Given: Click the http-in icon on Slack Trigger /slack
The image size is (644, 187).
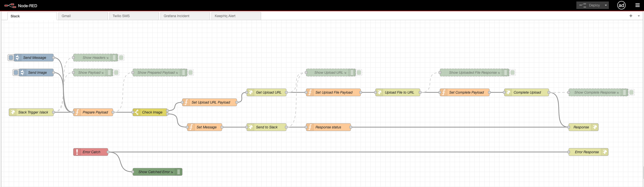Looking at the screenshot, I should coord(13,112).
